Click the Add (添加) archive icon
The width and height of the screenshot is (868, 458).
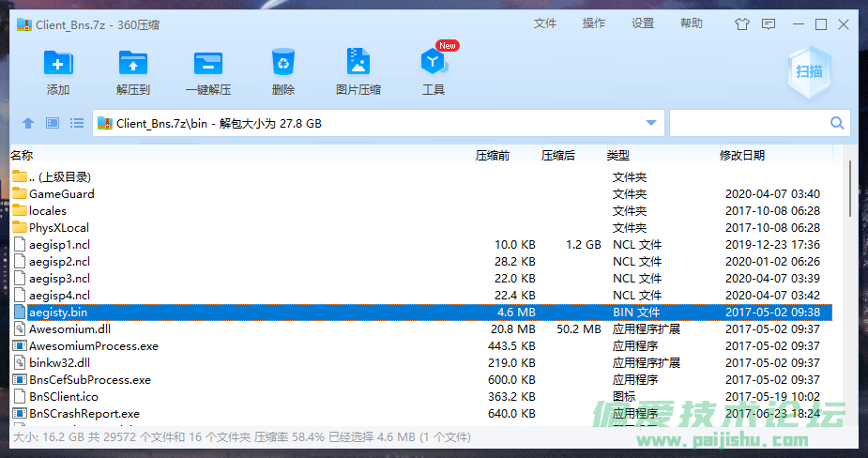58,63
